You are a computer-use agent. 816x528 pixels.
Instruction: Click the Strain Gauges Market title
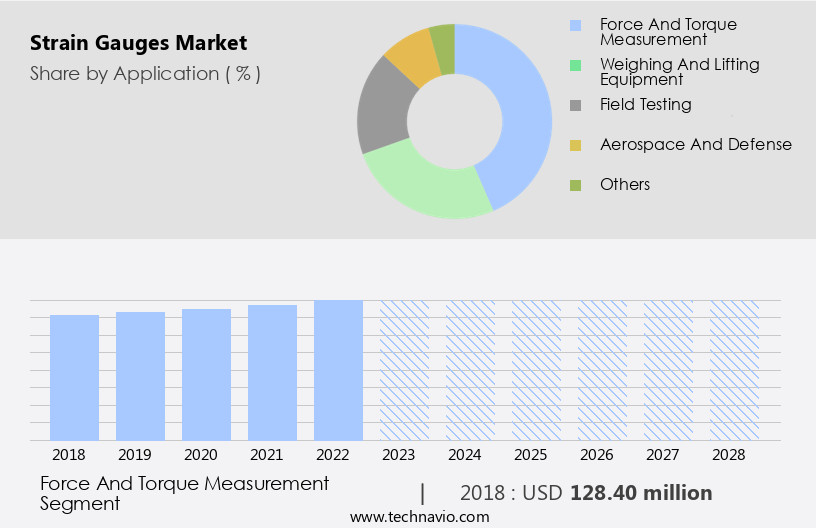coord(138,43)
